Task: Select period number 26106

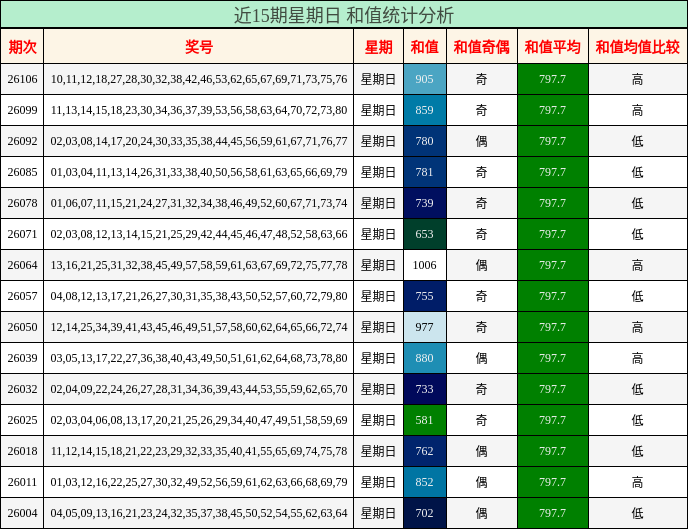Action: [x=22, y=79]
